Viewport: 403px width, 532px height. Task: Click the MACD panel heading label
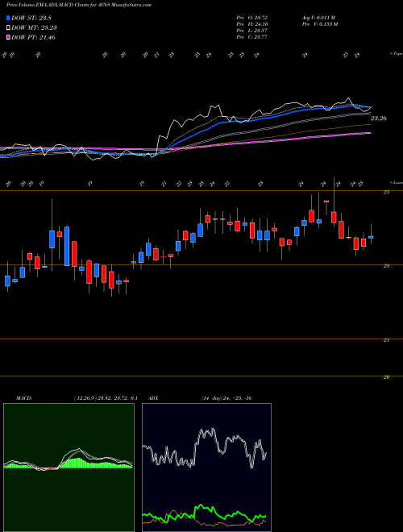[23, 398]
